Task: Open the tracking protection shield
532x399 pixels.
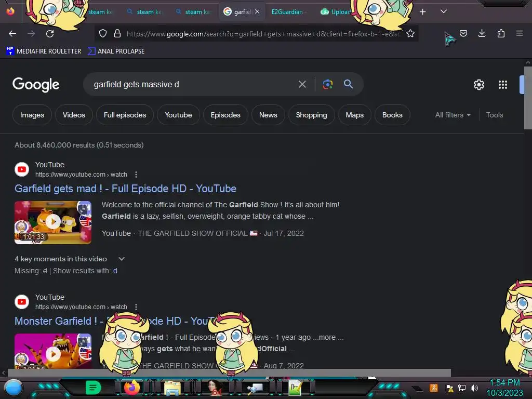Action: click(103, 33)
